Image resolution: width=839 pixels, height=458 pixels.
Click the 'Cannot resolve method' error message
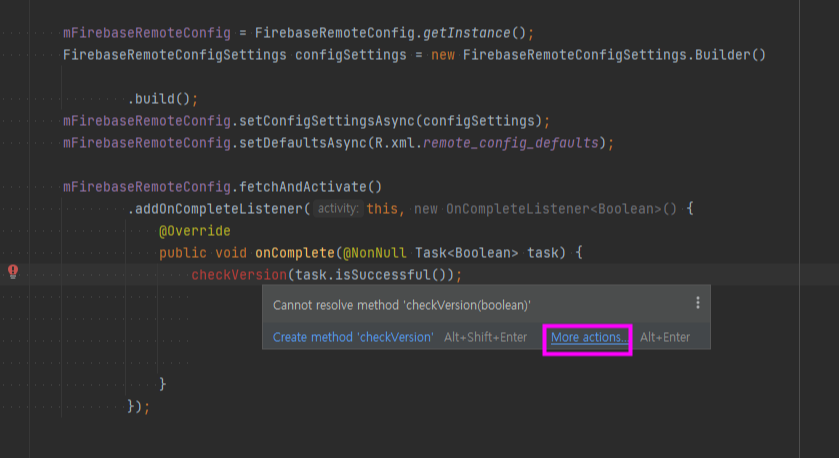click(402, 305)
